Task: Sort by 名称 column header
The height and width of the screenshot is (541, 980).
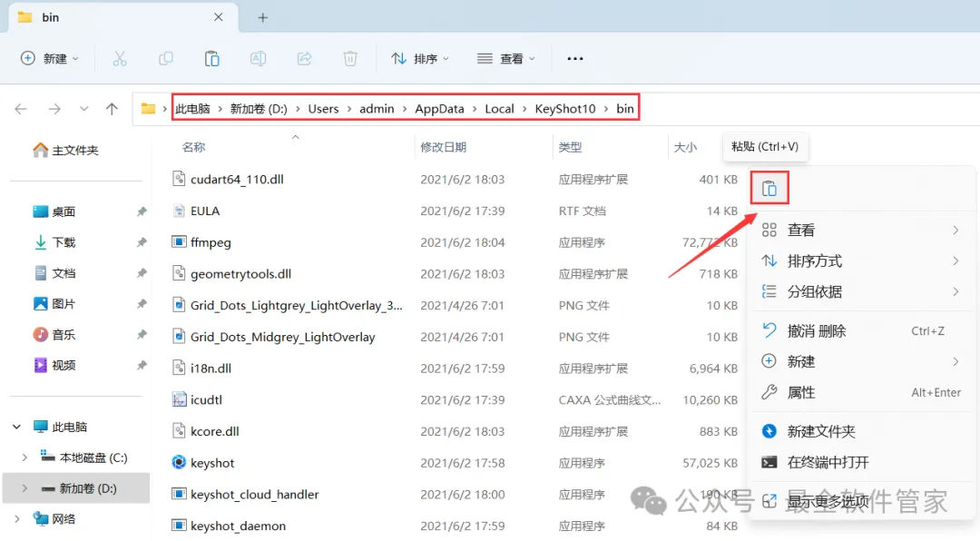Action: (x=194, y=148)
